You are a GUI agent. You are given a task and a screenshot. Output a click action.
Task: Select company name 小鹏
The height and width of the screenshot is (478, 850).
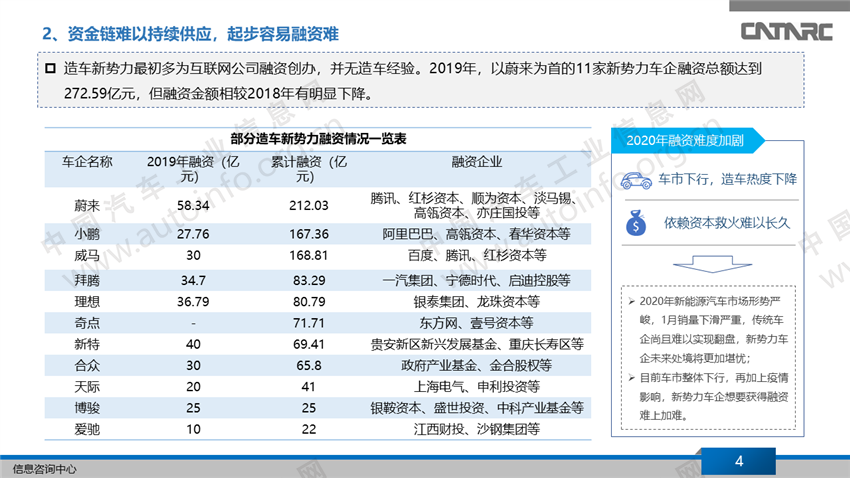(87, 234)
